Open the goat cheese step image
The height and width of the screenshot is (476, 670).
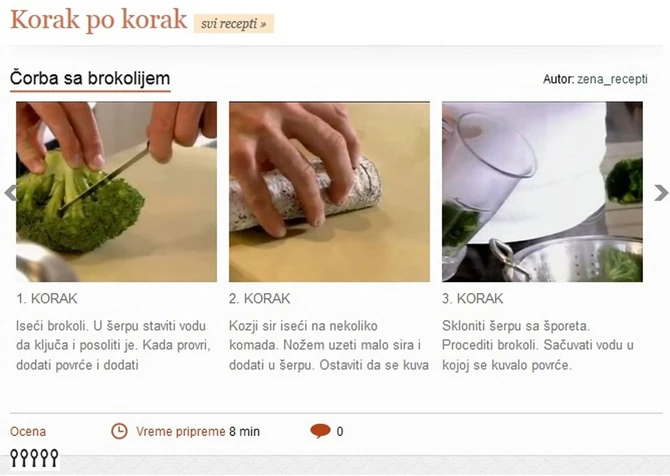pyautogui.click(x=329, y=191)
